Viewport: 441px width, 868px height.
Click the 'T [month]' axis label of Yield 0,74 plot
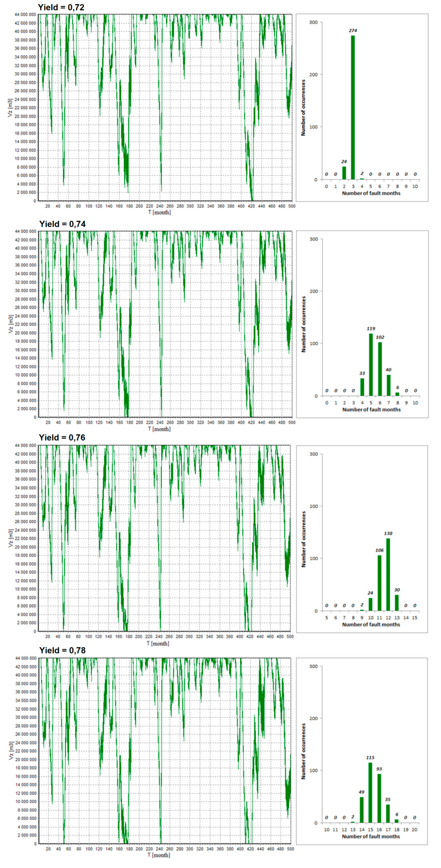(159, 429)
